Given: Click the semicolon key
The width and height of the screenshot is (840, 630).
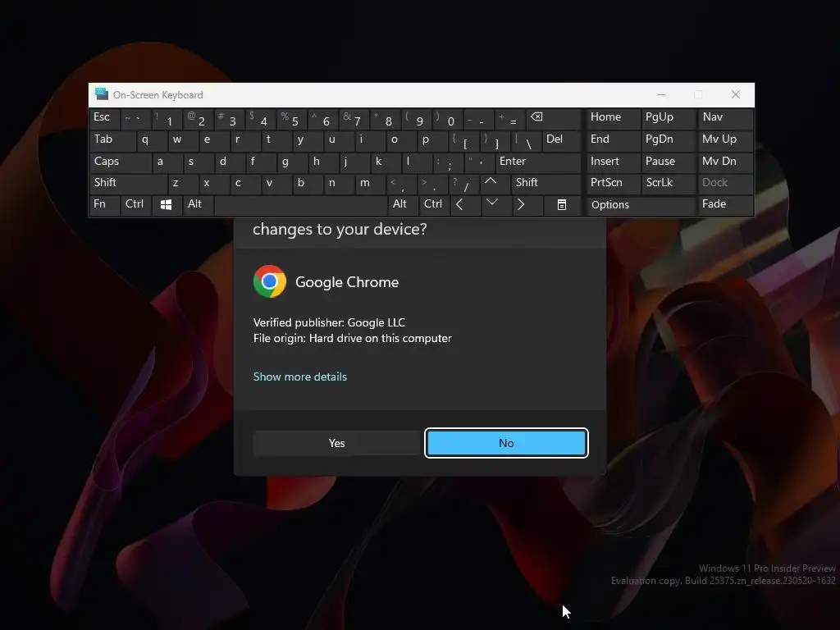Looking at the screenshot, I should tap(447, 162).
